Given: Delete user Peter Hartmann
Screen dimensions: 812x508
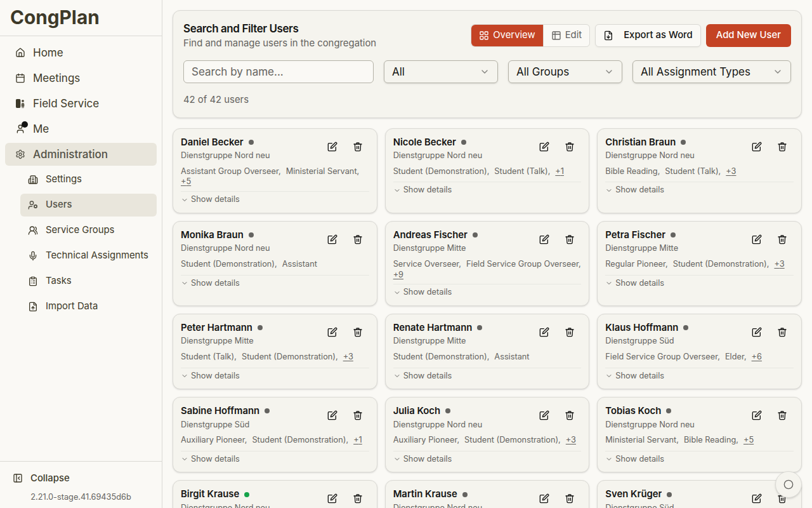Looking at the screenshot, I should (x=358, y=332).
